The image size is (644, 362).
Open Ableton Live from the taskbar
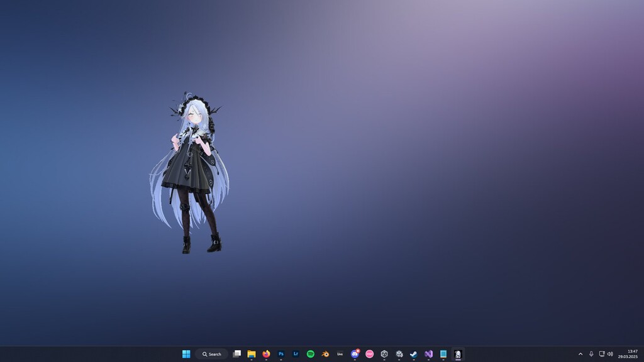point(340,354)
